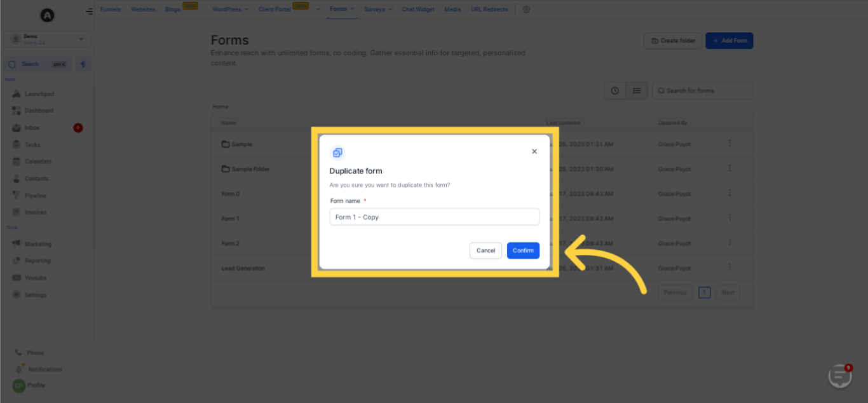This screenshot has width=868, height=403.
Task: Click the agency logo icon
Action: coord(47,15)
